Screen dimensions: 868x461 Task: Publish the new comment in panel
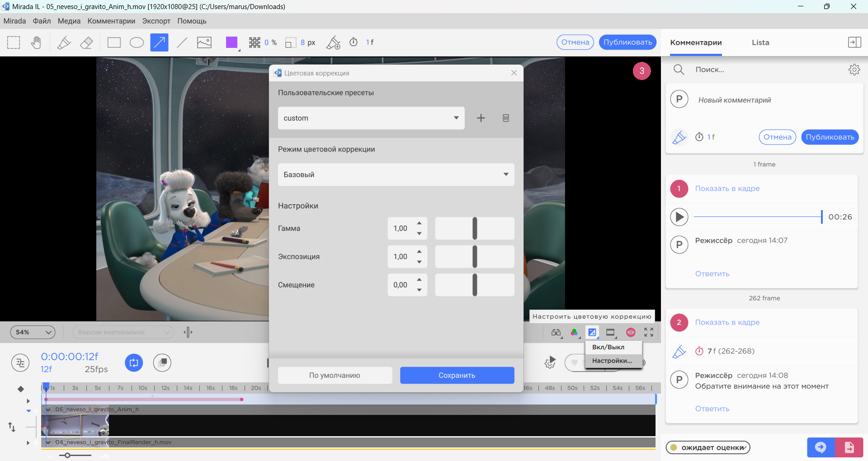[830, 137]
